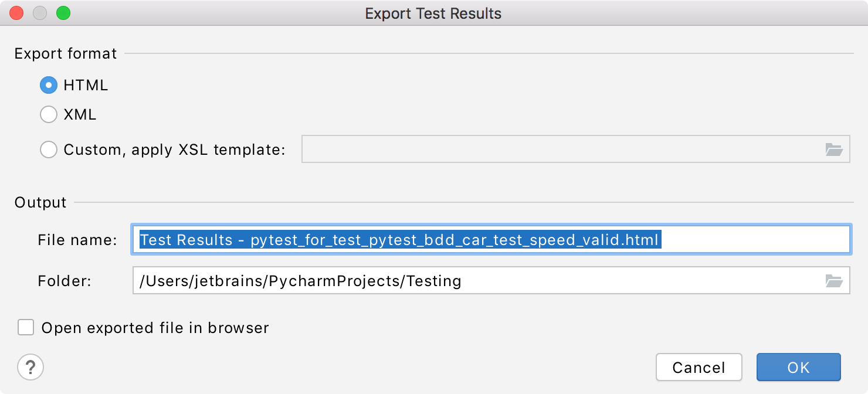Open the file chooser for the custom template
The width and height of the screenshot is (868, 394).
point(835,150)
